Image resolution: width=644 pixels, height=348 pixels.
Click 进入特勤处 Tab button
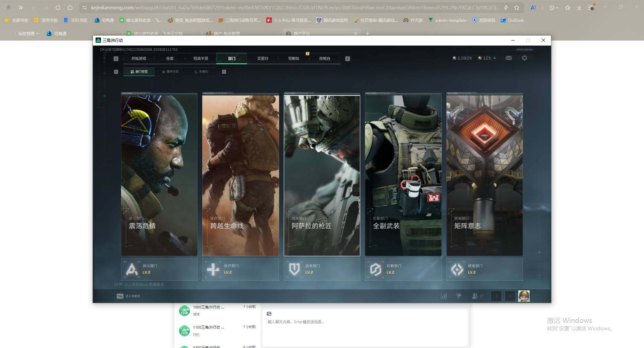(x=129, y=296)
